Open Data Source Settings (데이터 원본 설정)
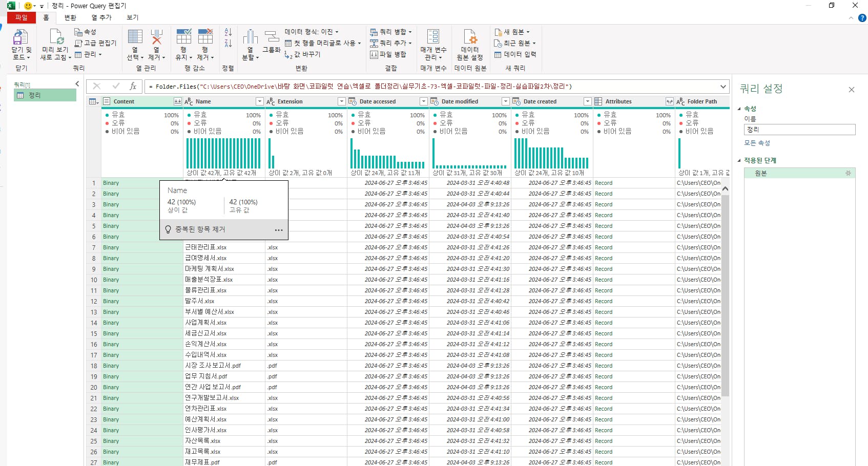This screenshot has height=466, width=868. 470,37
